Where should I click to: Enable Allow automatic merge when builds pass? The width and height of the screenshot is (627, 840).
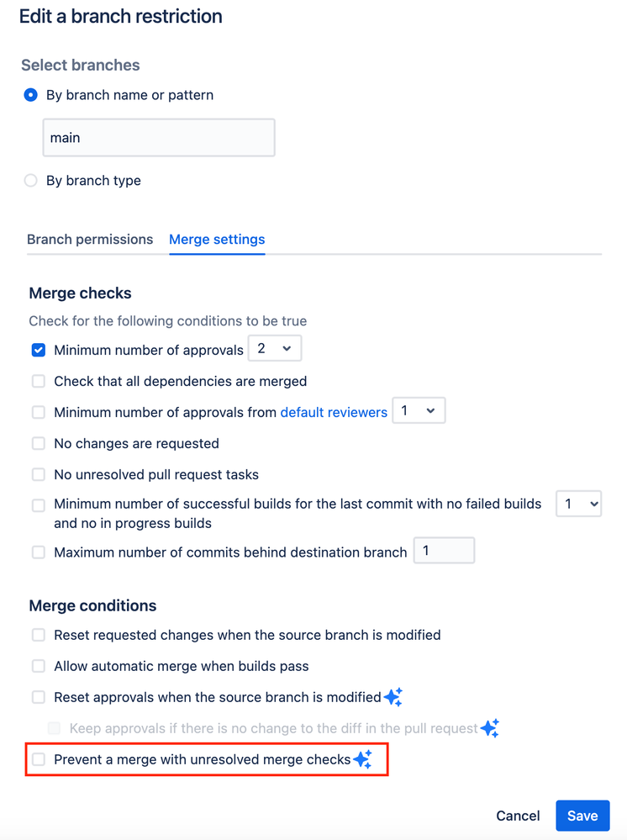point(38,666)
